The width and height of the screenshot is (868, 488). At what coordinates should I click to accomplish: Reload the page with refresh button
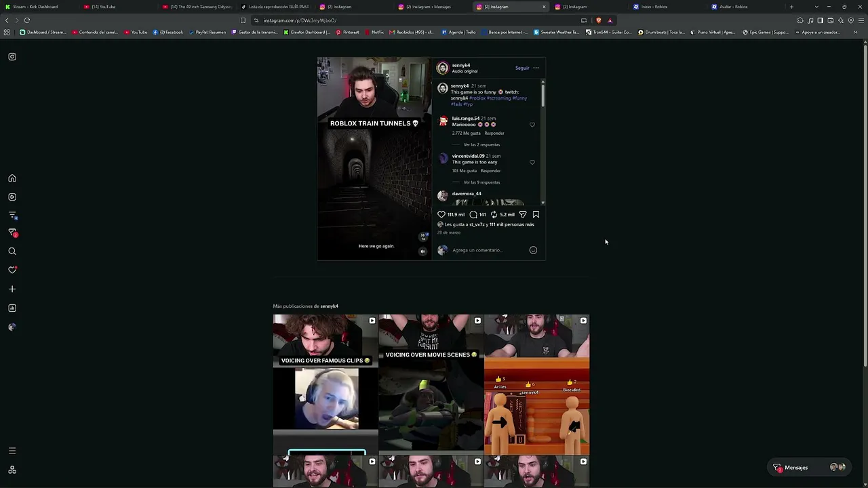27,20
